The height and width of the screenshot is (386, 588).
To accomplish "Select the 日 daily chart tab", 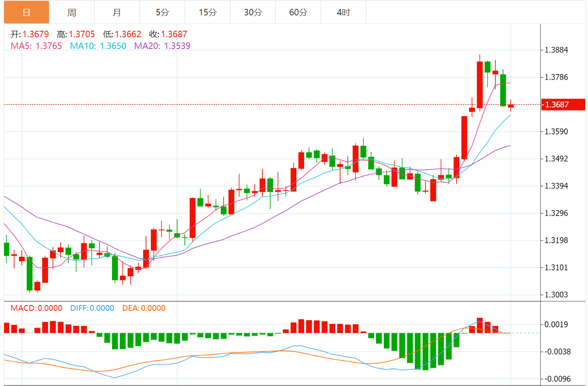I will tap(26, 13).
